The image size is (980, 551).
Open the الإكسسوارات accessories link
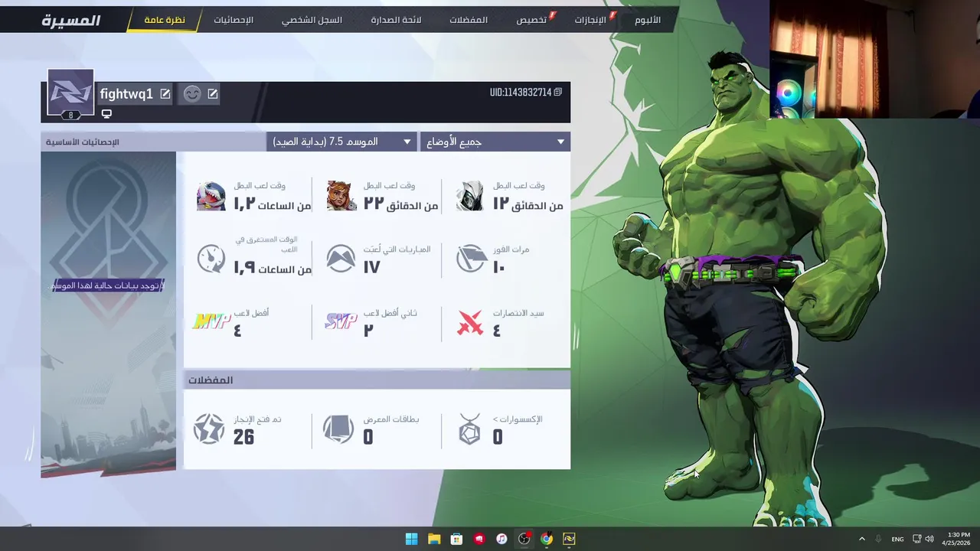tap(518, 419)
